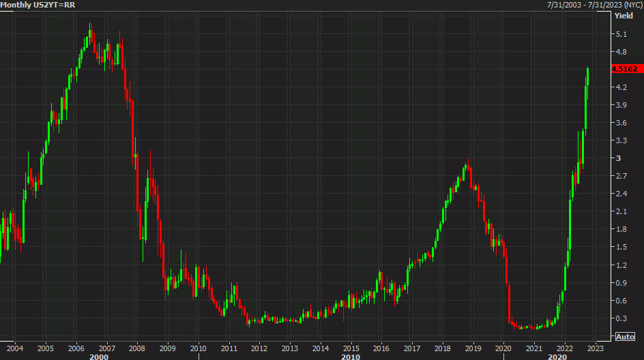This screenshot has height=360, width=644.
Task: Click the 5.1 yield axis value
Action: pos(621,34)
